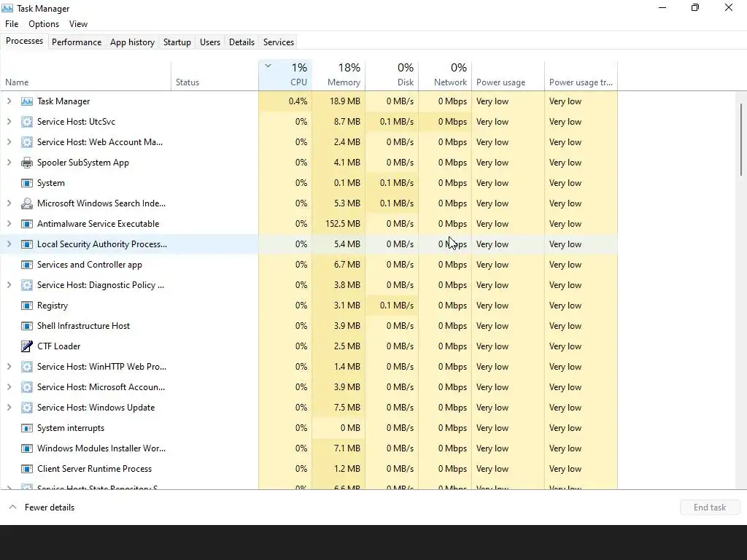Click the Windows Modules Installer Worker icon

tap(27, 448)
